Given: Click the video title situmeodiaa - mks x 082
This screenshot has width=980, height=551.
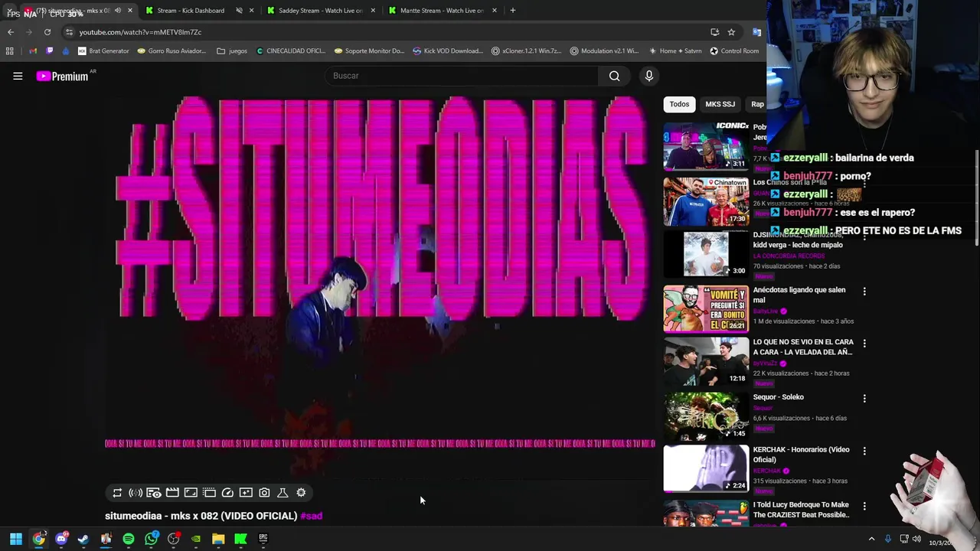Looking at the screenshot, I should point(201,516).
